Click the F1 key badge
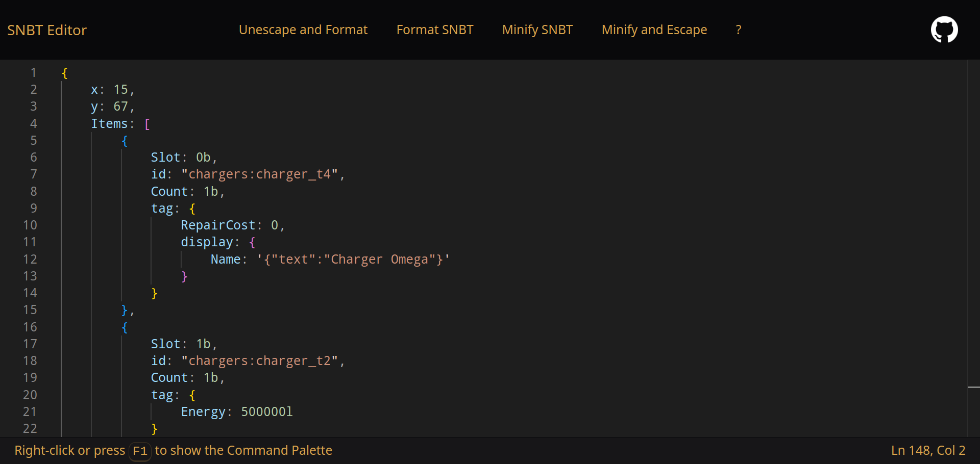The width and height of the screenshot is (980, 464). [x=140, y=451]
